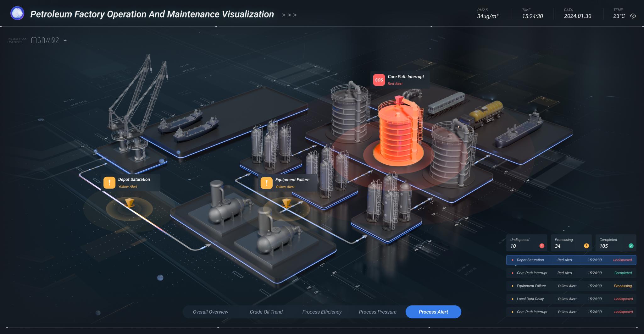The image size is (644, 334).
Task: Click the Depot Saturation yellow warning icon
Action: (x=109, y=183)
